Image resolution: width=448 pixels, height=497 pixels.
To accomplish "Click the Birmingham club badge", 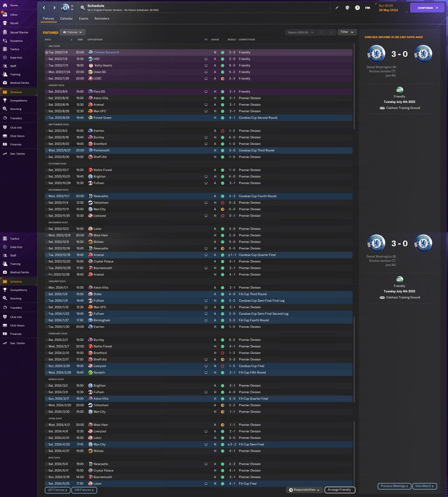I will coord(90,320).
